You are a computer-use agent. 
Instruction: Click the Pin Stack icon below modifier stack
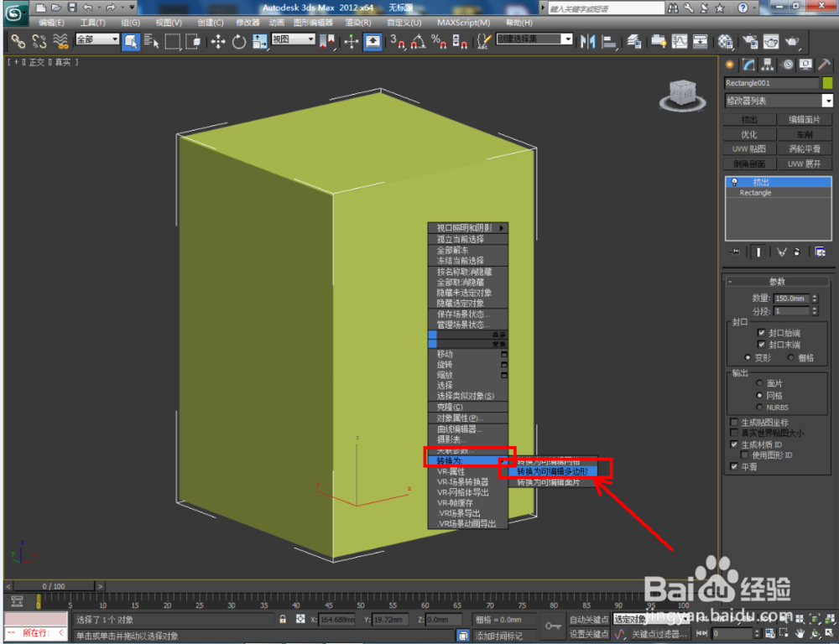click(x=733, y=252)
